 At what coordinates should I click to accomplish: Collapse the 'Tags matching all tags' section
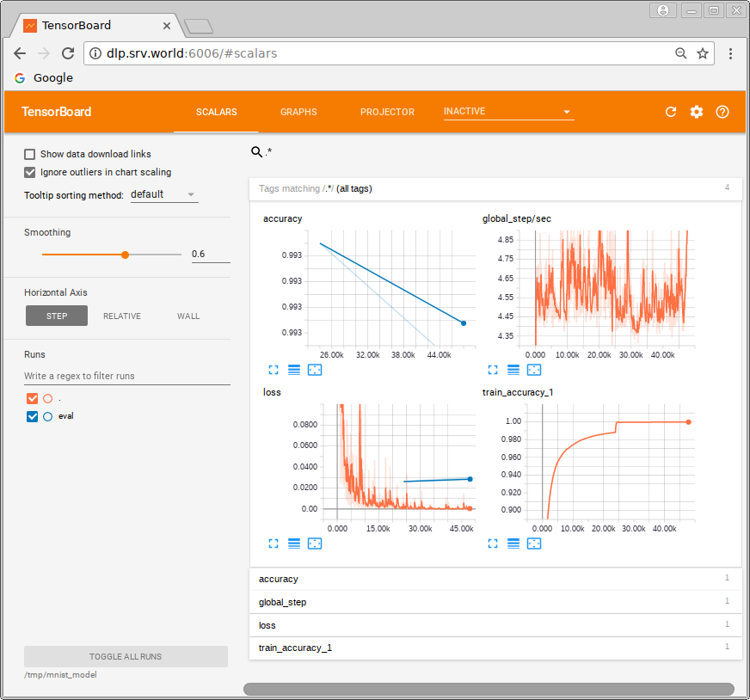[495, 188]
